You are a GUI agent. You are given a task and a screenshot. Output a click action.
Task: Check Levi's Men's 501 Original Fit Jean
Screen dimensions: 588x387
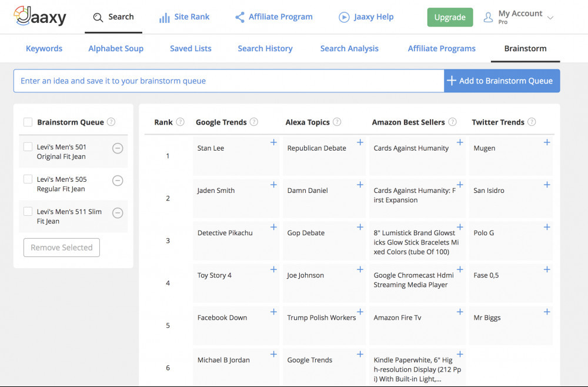[x=28, y=146]
